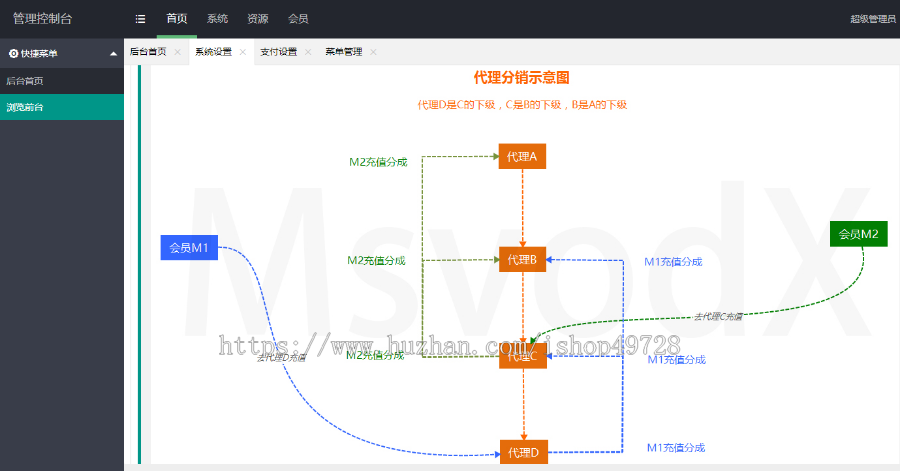Click the 代理D box in the diagram
Viewport: 900px width, 471px height.
(523, 452)
